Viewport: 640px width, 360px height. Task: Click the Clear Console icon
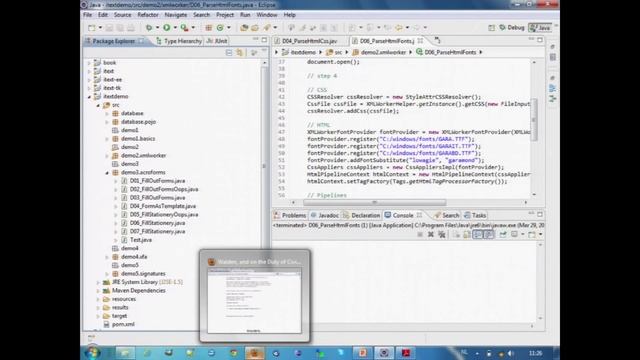click(456, 234)
